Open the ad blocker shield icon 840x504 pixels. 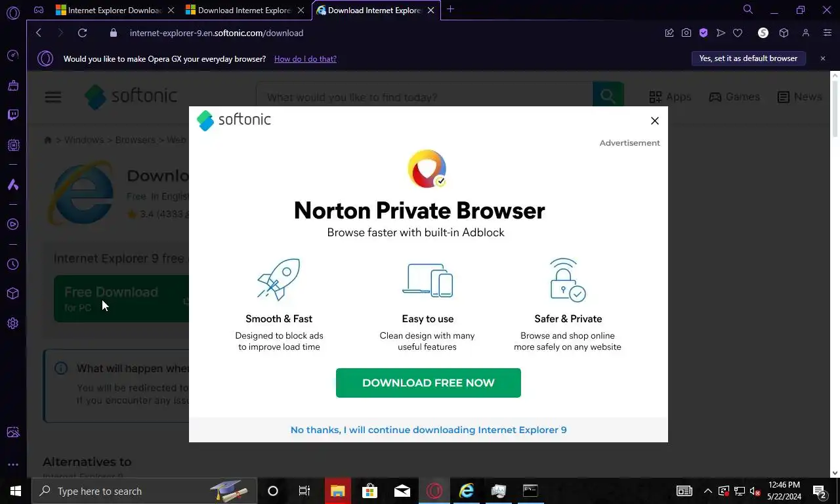coord(703,33)
